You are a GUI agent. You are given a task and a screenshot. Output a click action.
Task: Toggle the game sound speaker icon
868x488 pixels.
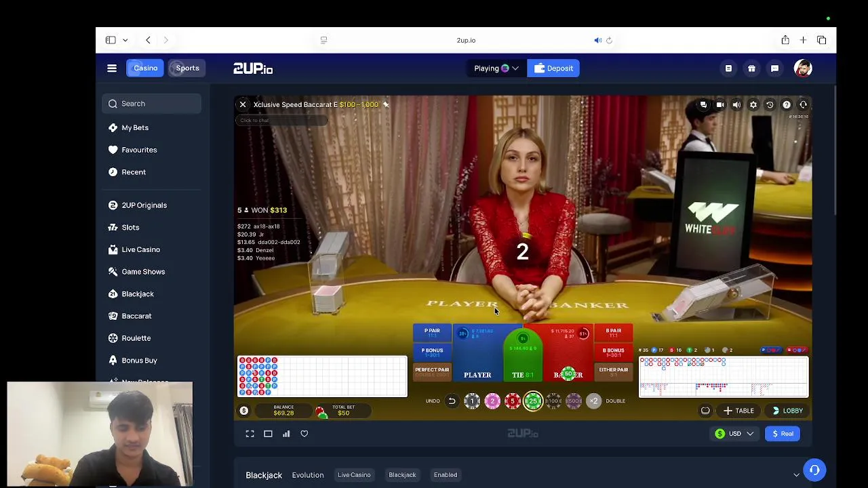[736, 105]
